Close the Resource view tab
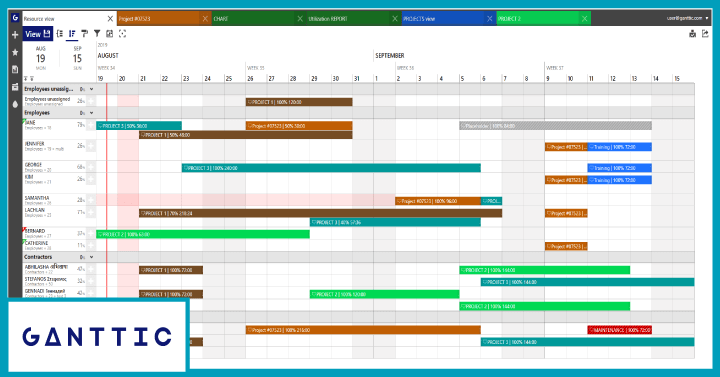 [x=110, y=19]
